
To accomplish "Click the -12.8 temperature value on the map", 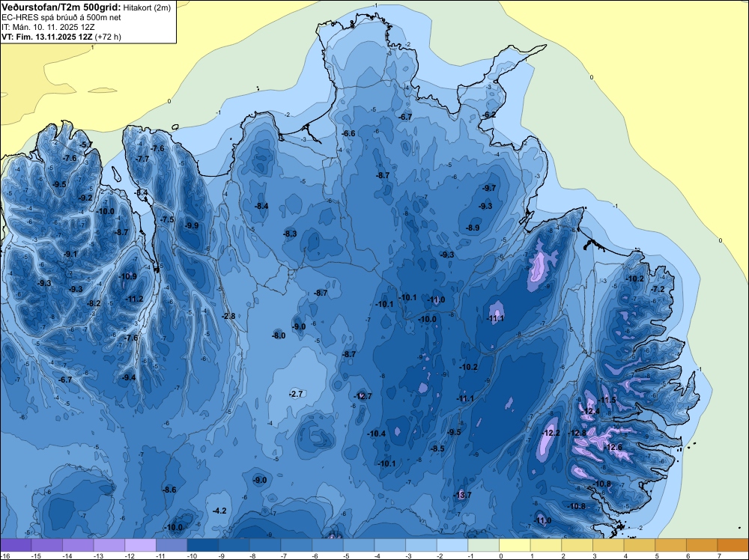I will click(x=577, y=433).
